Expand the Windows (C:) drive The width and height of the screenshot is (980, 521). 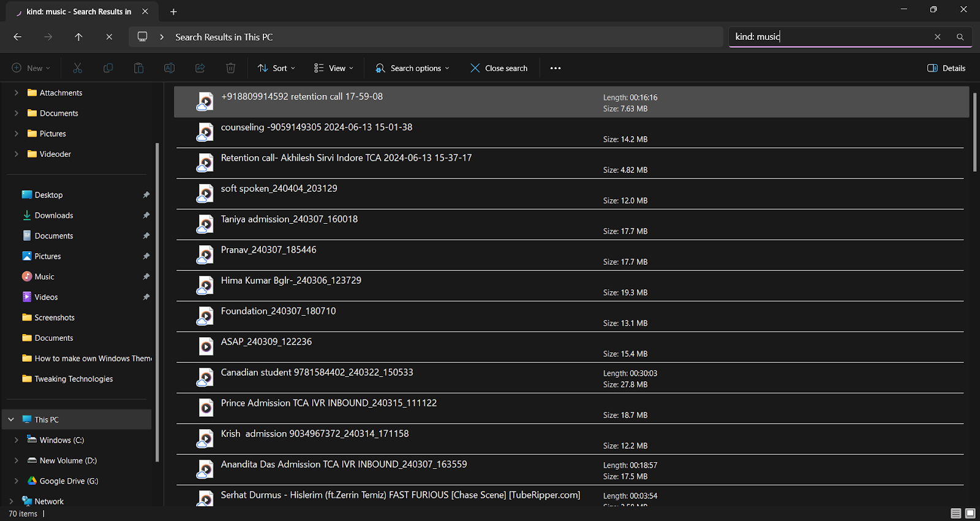tap(16, 440)
